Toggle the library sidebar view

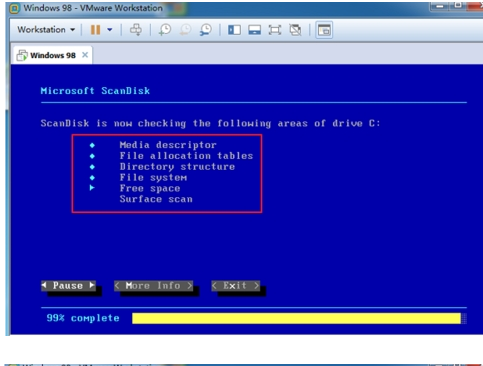coord(234,30)
